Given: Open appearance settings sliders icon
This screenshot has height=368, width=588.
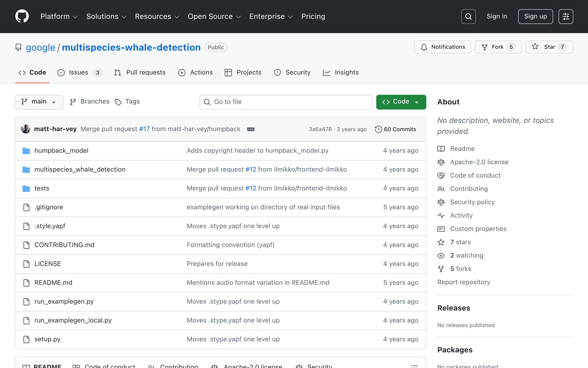Looking at the screenshot, I should pyautogui.click(x=566, y=17).
